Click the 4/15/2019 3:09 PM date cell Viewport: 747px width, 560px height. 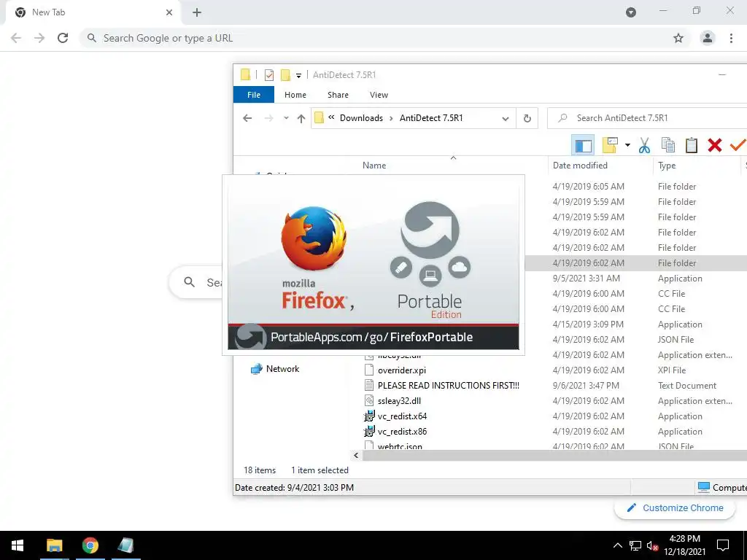pos(588,324)
